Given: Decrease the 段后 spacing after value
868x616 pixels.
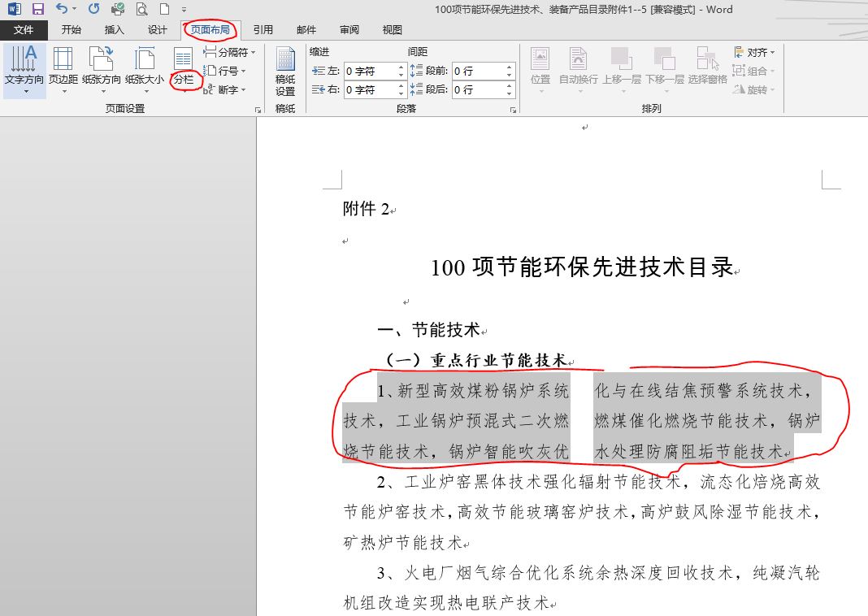Looking at the screenshot, I should [510, 93].
